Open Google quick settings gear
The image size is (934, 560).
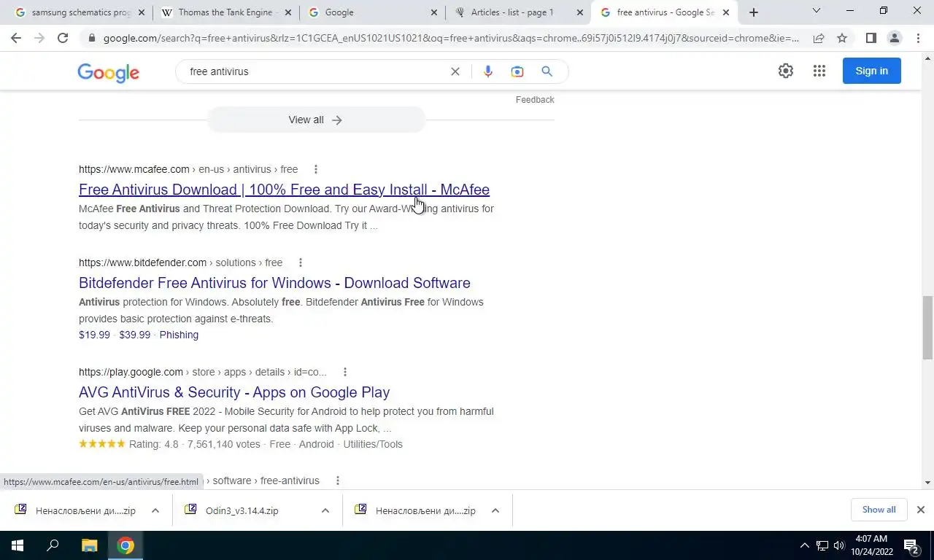click(786, 71)
